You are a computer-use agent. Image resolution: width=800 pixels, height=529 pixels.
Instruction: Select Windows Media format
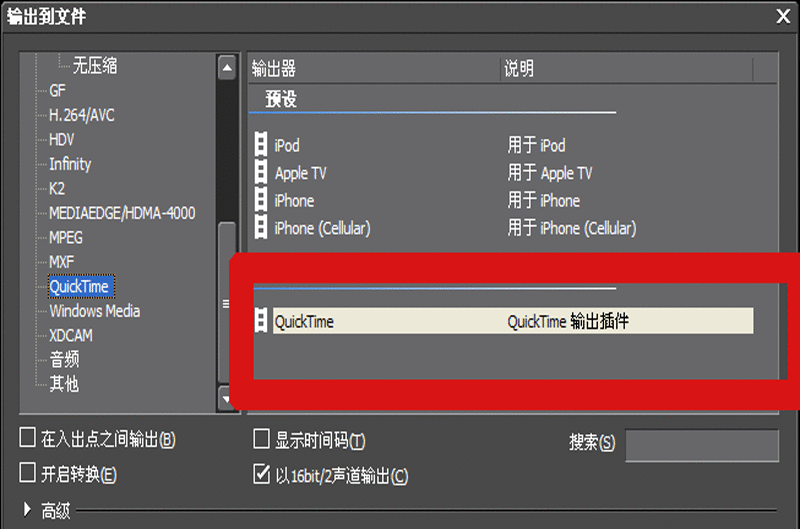(94, 311)
